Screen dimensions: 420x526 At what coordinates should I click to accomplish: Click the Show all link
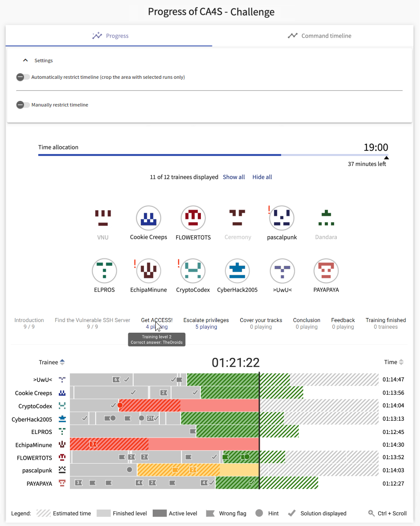tap(234, 177)
